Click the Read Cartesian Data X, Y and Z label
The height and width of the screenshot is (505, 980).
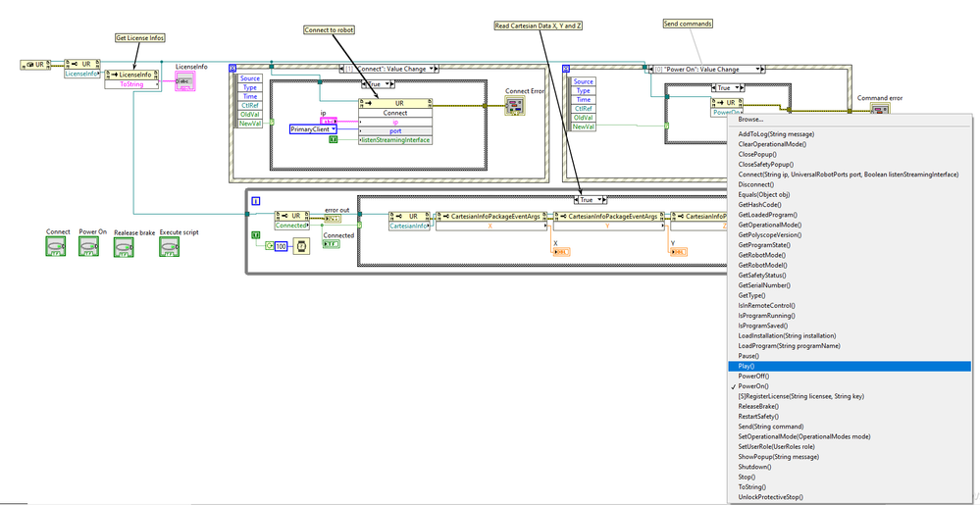539,25
